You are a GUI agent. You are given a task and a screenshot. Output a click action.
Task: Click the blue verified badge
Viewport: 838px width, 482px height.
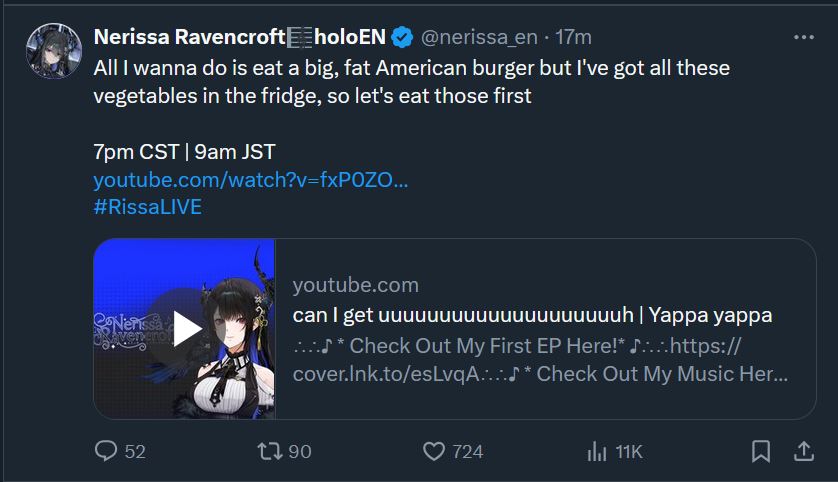402,38
